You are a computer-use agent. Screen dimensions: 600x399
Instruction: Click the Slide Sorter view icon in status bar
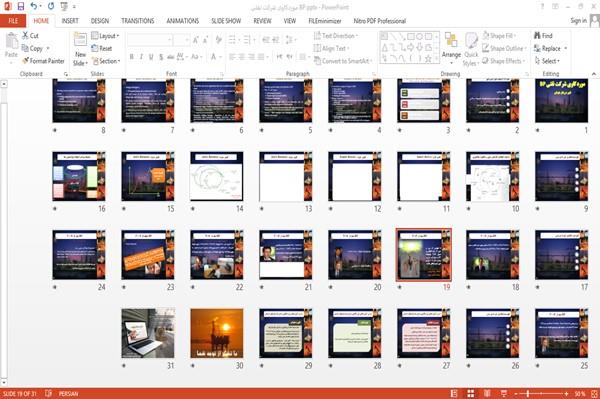(x=471, y=394)
